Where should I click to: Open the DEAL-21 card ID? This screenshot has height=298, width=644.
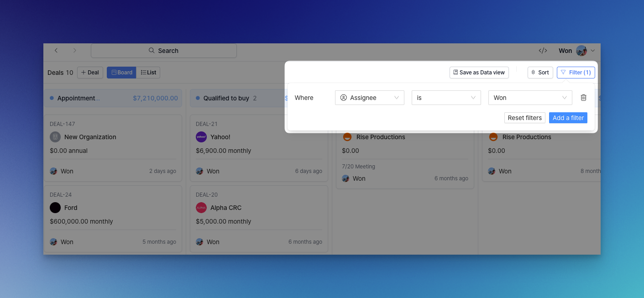[206, 124]
